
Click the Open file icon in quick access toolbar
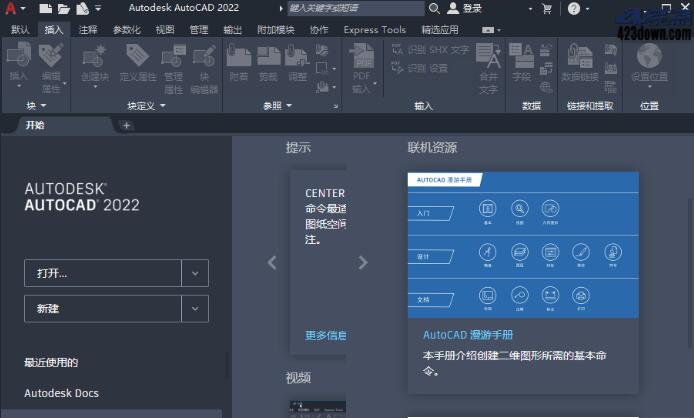(64, 8)
